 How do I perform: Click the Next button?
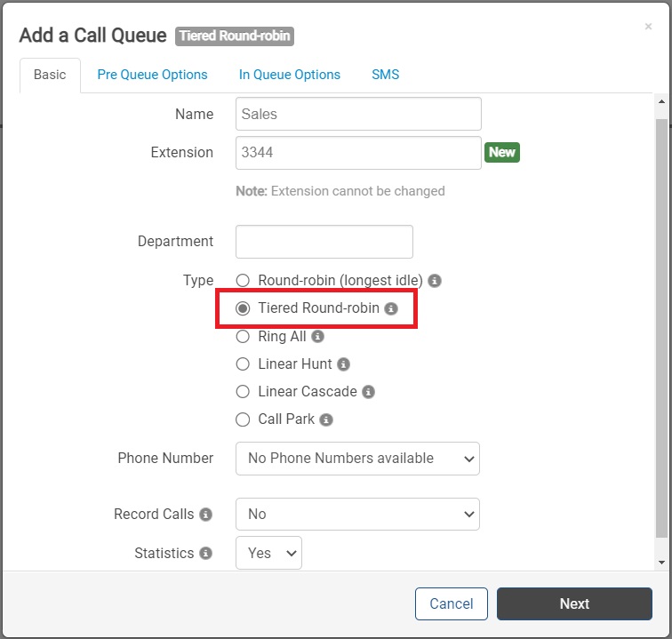(574, 603)
